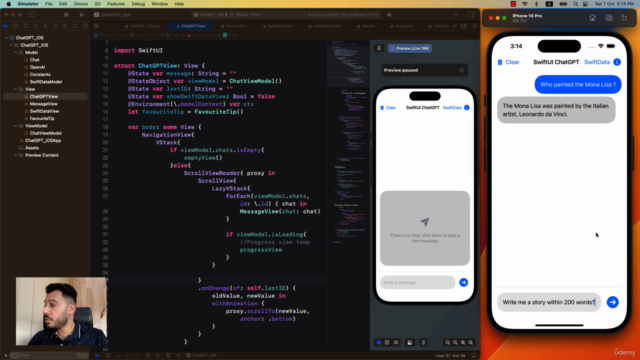Select the FavouriteTip file in navigator
This screenshot has height=360, width=640.
click(x=42, y=118)
